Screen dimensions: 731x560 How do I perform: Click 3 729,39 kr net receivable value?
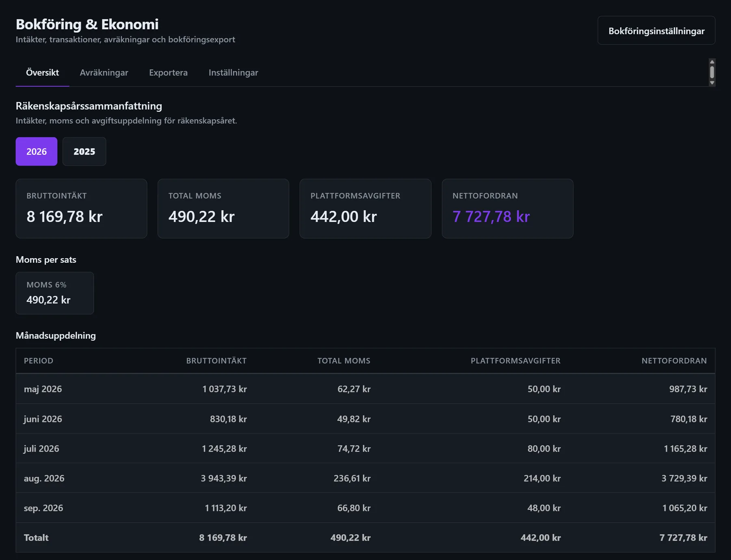click(x=684, y=478)
